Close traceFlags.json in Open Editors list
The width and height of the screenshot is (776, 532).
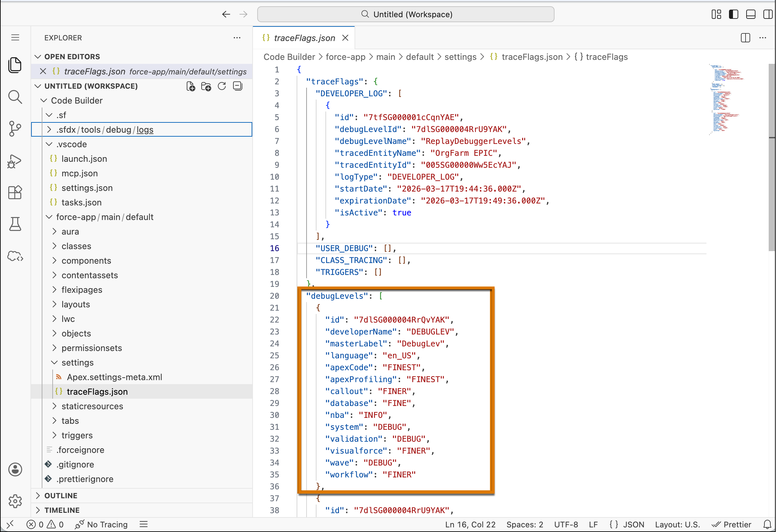(43, 71)
